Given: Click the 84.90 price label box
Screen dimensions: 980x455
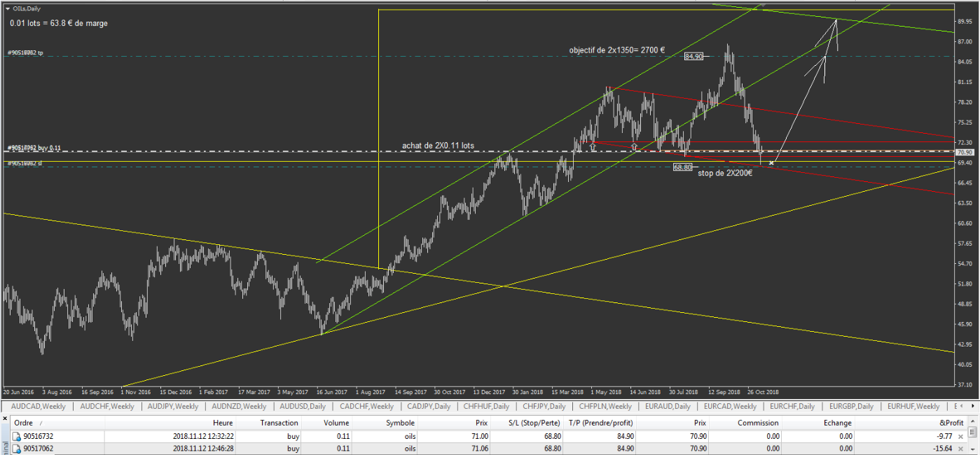Looking at the screenshot, I should [x=694, y=56].
